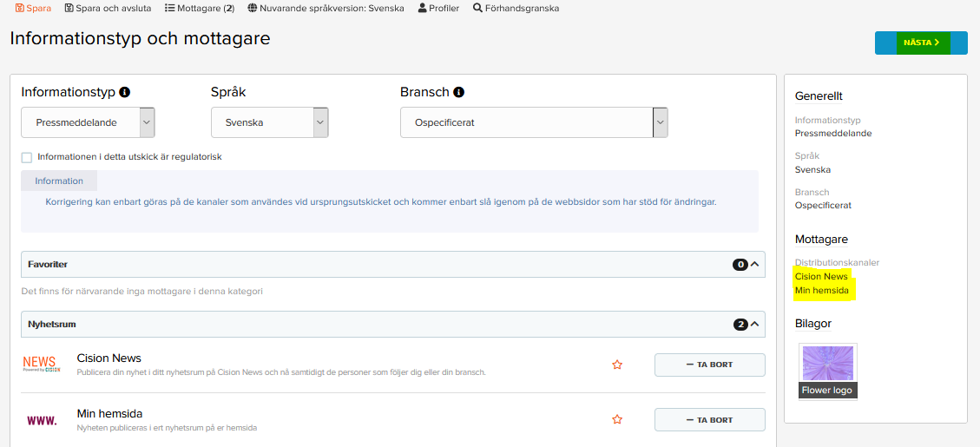Click TA BORT for Cision News
Image resolution: width=980 pixels, height=447 pixels.
pyautogui.click(x=710, y=365)
